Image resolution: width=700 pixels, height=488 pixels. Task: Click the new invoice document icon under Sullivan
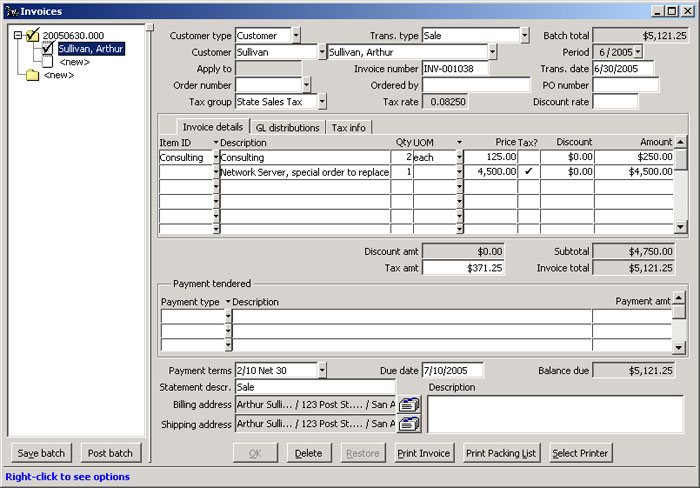click(47, 62)
